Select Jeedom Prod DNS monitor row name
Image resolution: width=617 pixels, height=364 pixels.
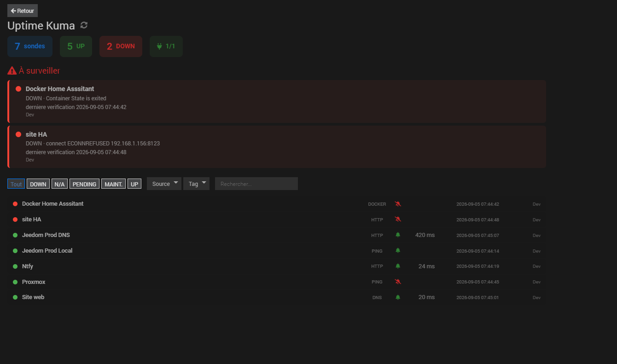(46, 235)
